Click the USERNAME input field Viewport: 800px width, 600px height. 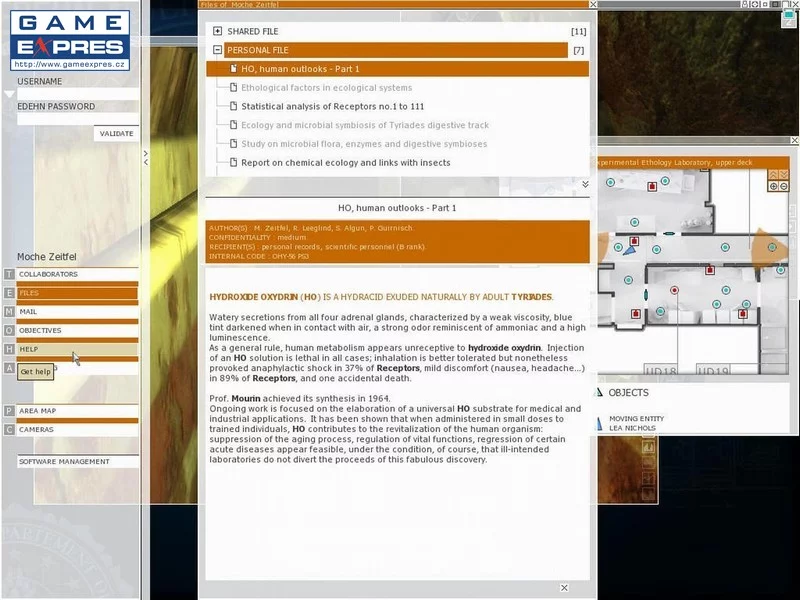tap(77, 94)
